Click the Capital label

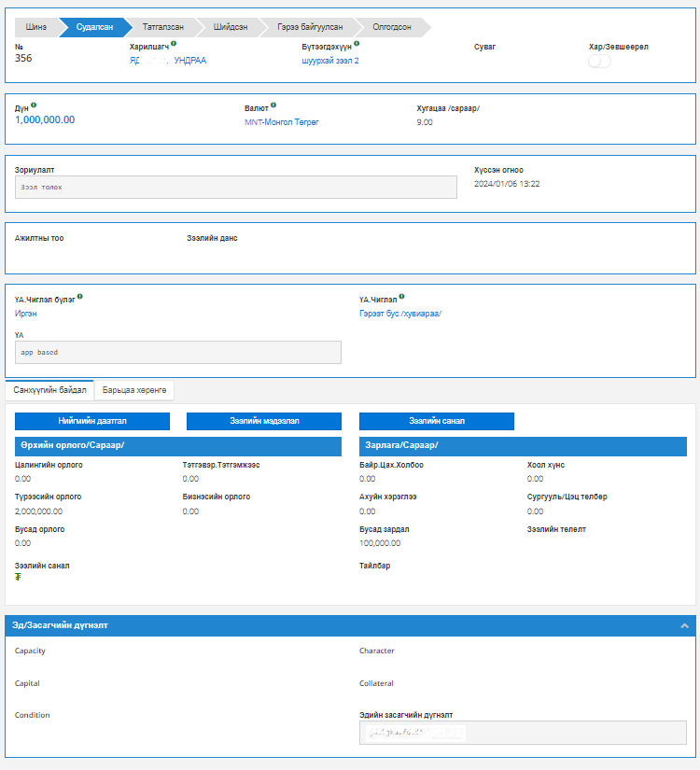[27, 683]
